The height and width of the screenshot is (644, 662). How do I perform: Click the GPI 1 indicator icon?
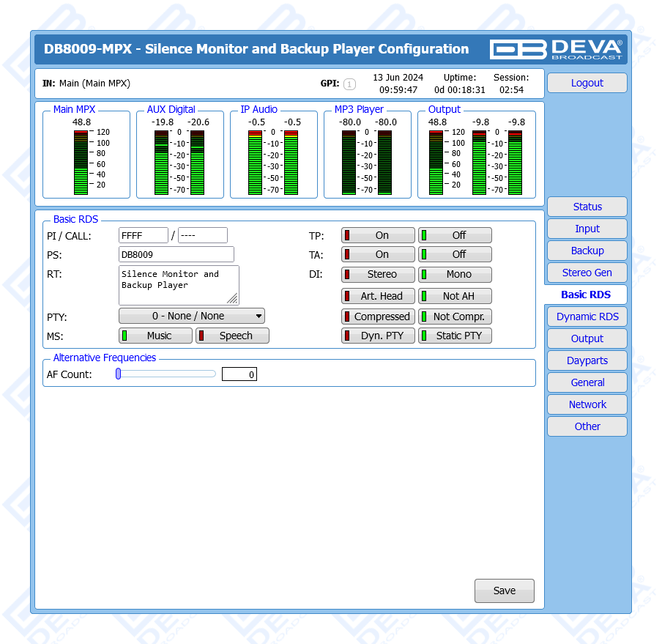point(349,84)
